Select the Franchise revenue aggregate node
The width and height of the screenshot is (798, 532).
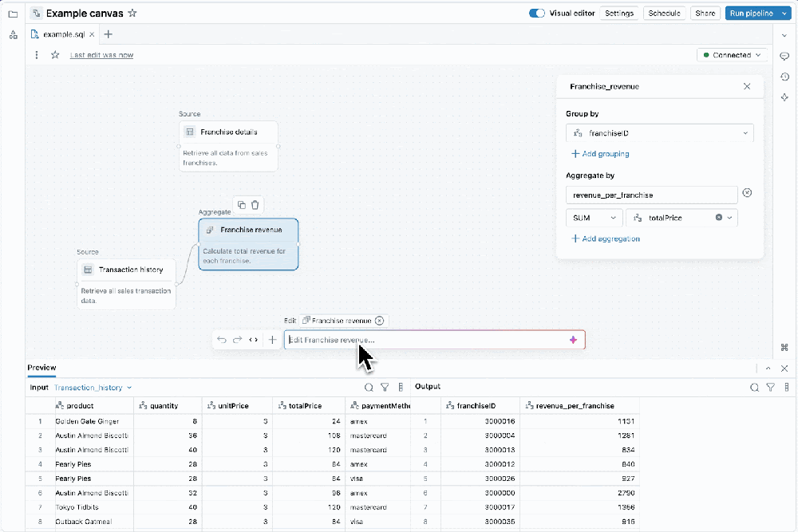click(248, 244)
